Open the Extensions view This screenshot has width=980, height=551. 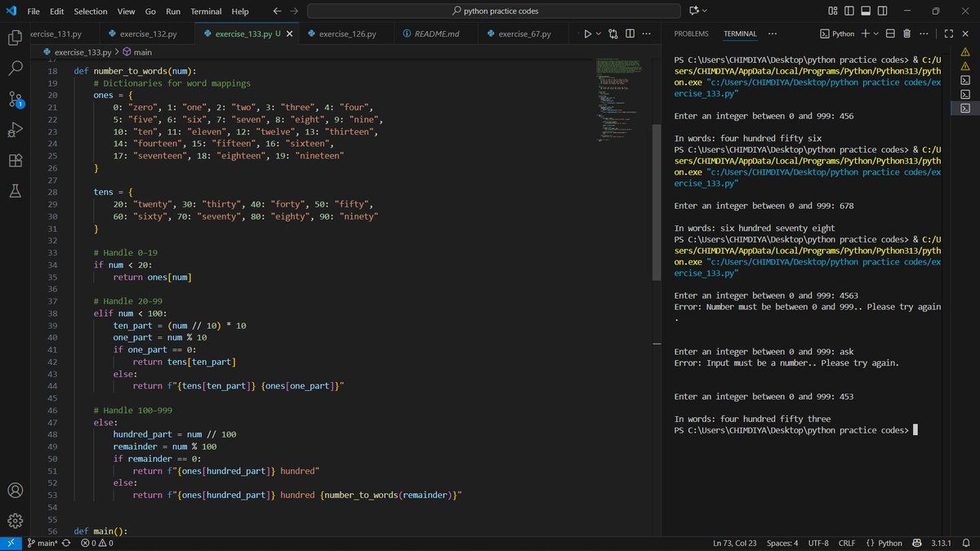tap(15, 161)
